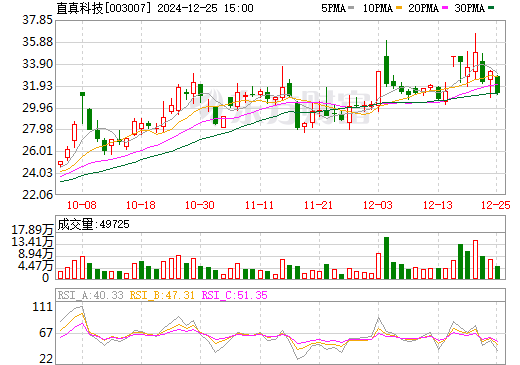520x365 pixels.
Task: Click the 24.03 price axis label
Action: pyautogui.click(x=37, y=173)
